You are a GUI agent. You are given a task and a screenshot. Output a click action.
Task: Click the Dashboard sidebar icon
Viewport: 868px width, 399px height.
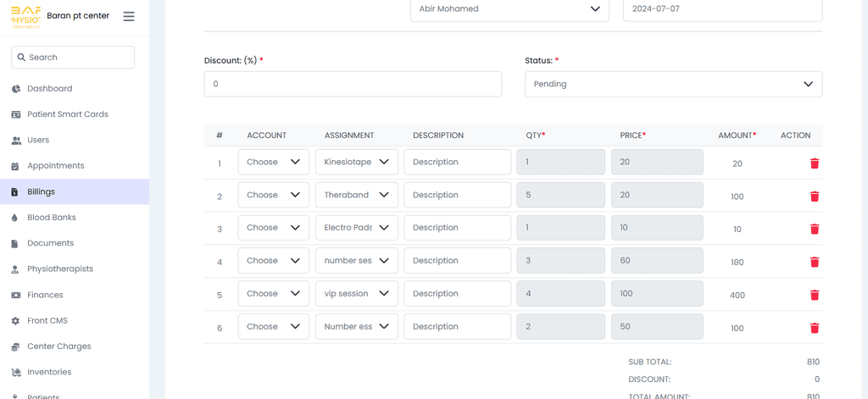(15, 89)
